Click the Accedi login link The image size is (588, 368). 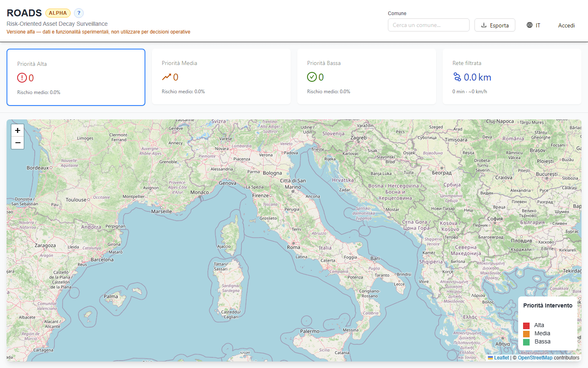(566, 25)
